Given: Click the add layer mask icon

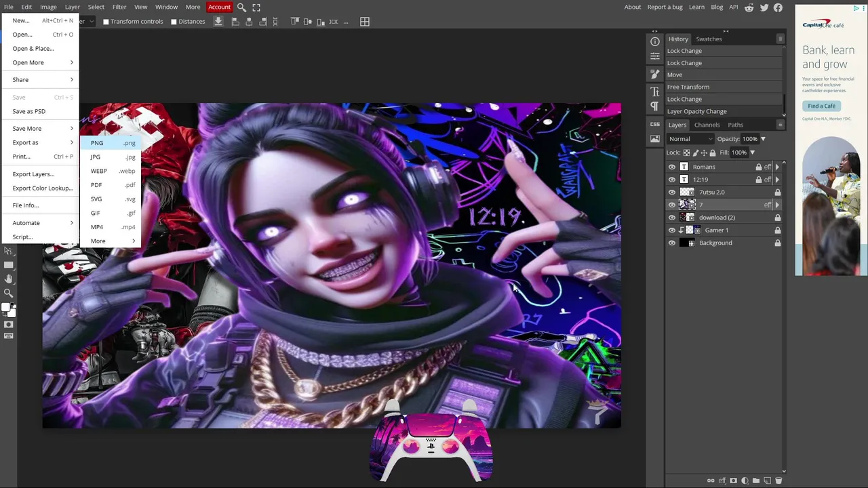Looking at the screenshot, I should pyautogui.click(x=733, y=481).
